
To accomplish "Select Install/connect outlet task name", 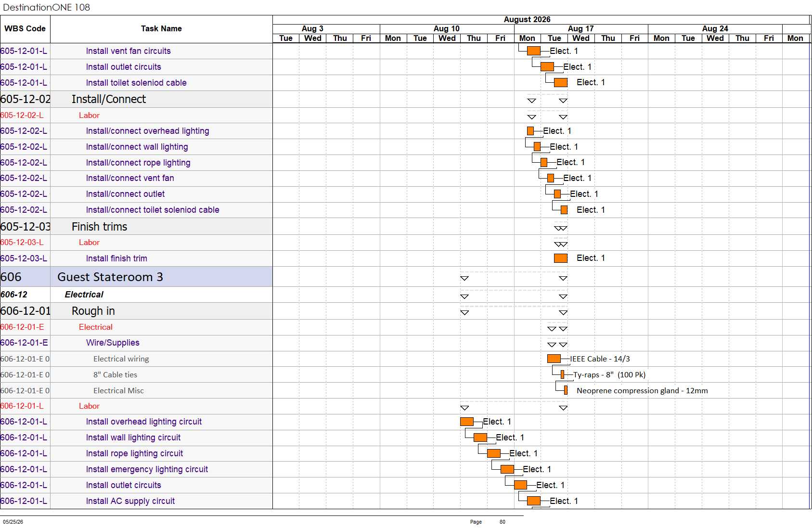I will [125, 194].
